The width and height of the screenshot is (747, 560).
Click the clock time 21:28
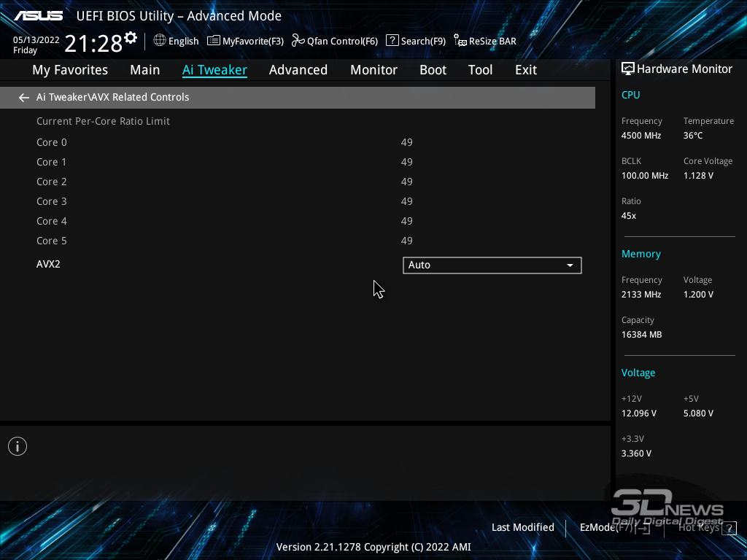93,44
